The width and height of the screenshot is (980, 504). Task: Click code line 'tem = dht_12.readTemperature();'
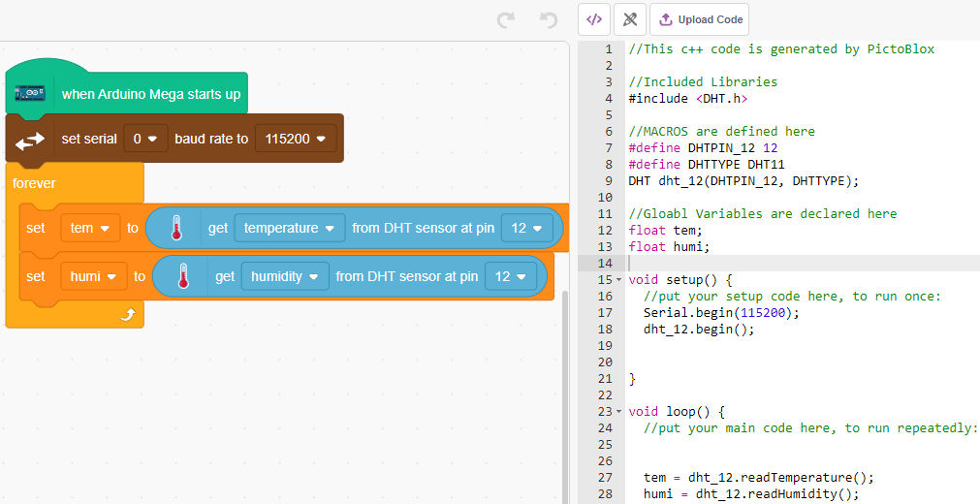pyautogui.click(x=759, y=478)
